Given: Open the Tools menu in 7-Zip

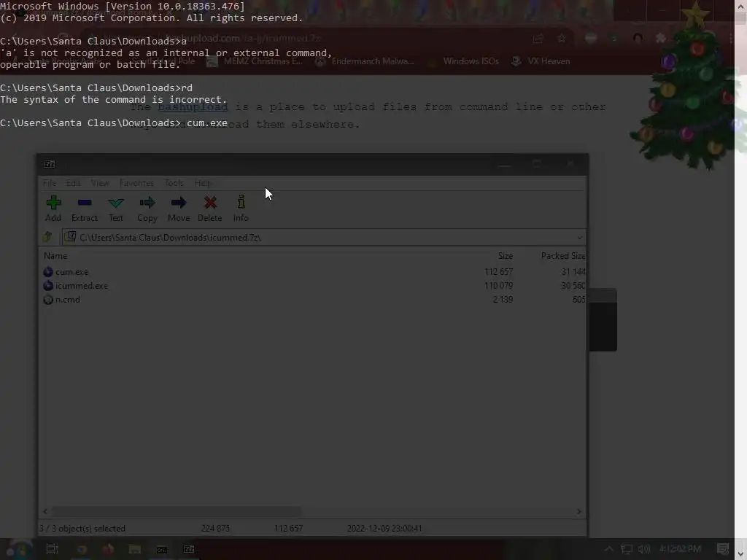Looking at the screenshot, I should click(174, 183).
